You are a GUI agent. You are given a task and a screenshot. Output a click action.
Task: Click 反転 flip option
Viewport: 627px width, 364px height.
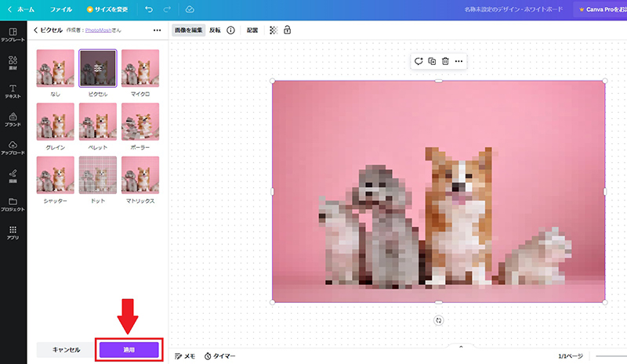coord(215,31)
